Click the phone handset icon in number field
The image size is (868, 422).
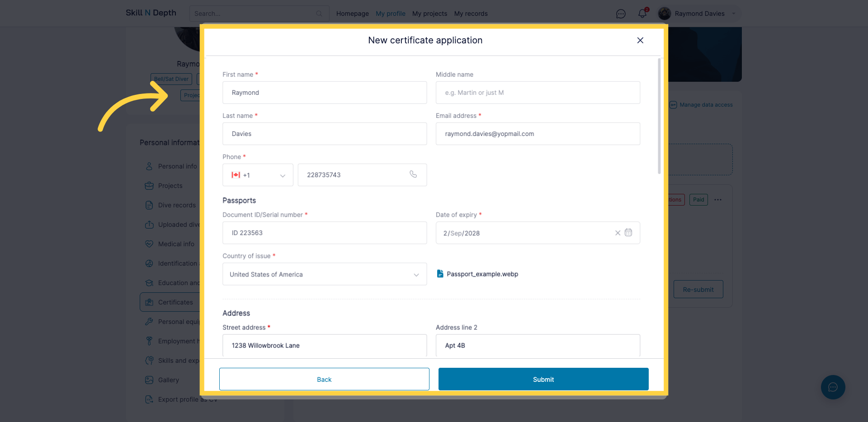413,174
